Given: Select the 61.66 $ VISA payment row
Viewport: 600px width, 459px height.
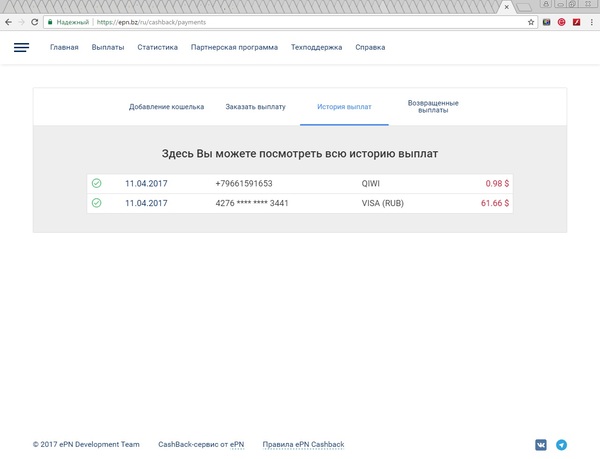Looking at the screenshot, I should (x=300, y=203).
